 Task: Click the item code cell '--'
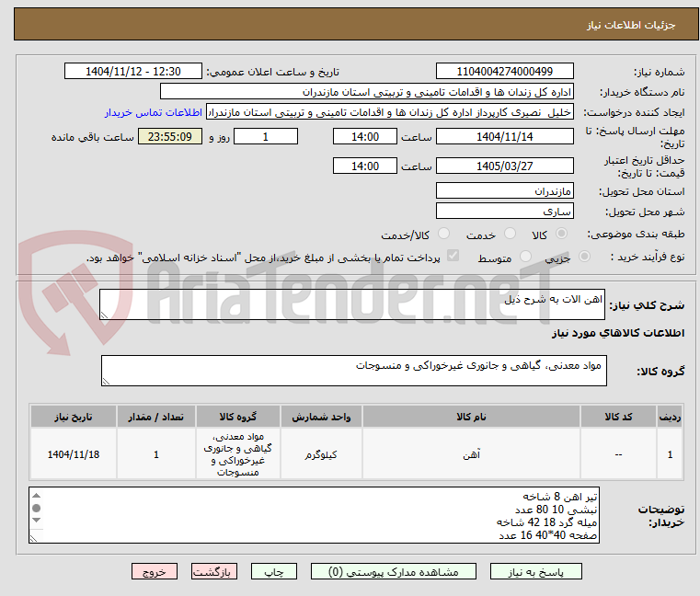click(618, 454)
